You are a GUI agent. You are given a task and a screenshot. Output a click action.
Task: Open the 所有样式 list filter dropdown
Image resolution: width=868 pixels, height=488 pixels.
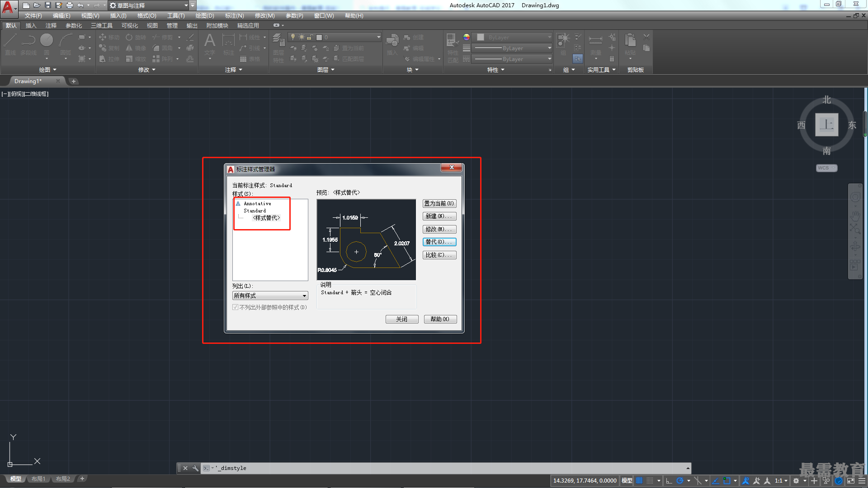tap(270, 296)
